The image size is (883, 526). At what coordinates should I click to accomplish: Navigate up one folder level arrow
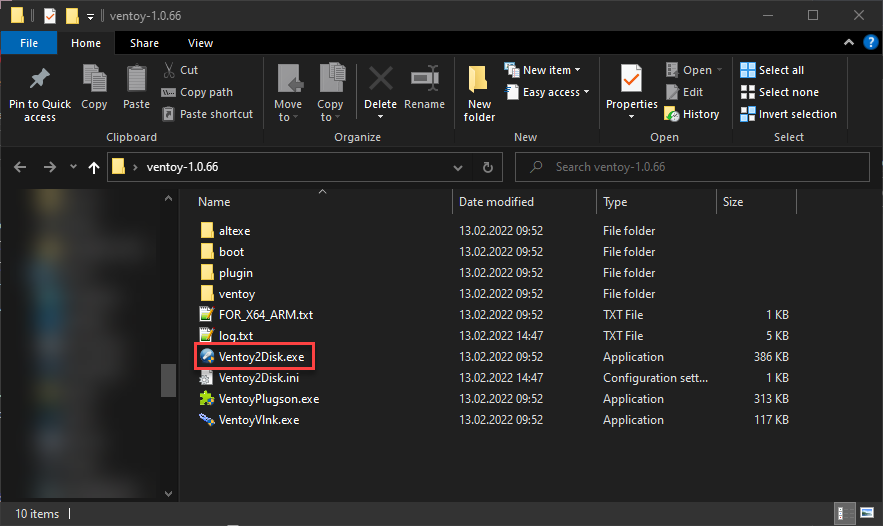pos(94,167)
